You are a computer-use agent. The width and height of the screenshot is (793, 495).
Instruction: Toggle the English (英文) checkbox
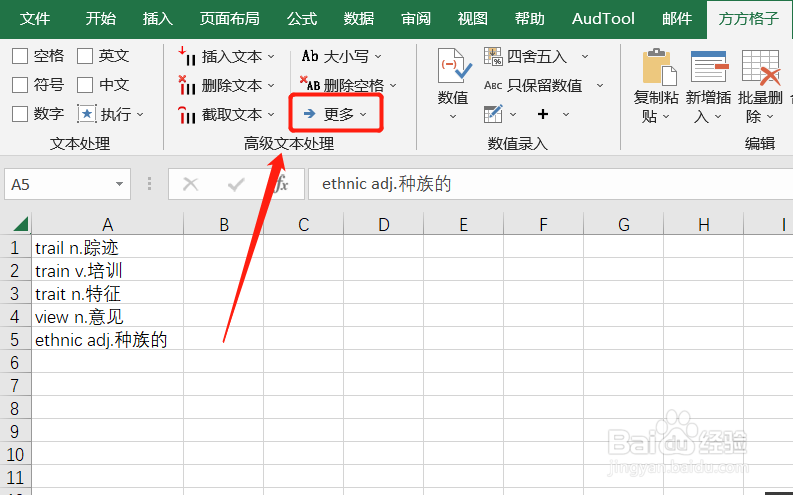tap(84, 56)
